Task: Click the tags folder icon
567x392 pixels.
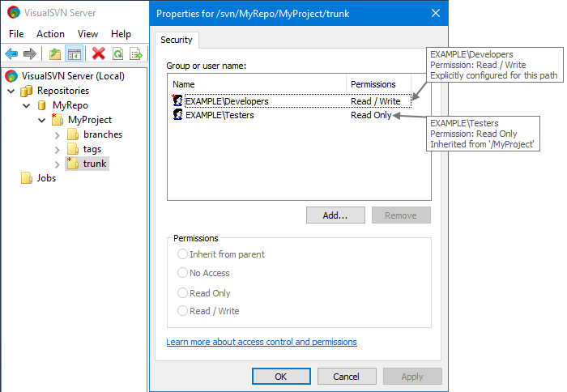Action: [73, 149]
